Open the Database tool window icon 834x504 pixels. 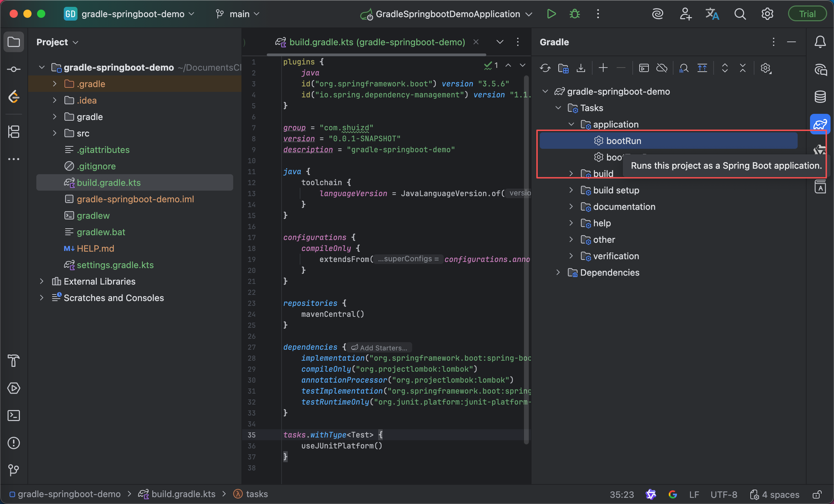820,97
